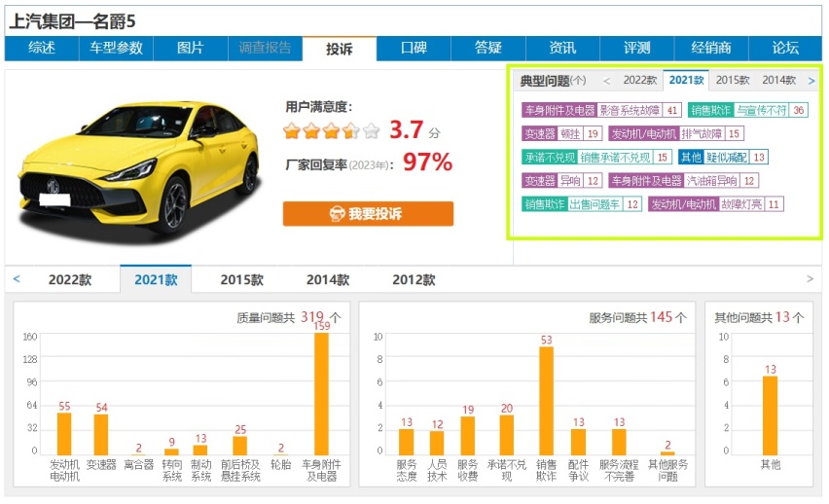This screenshot has width=829, height=504.
Task: Click the 变速器 异响 12 tag
Action: tap(562, 181)
